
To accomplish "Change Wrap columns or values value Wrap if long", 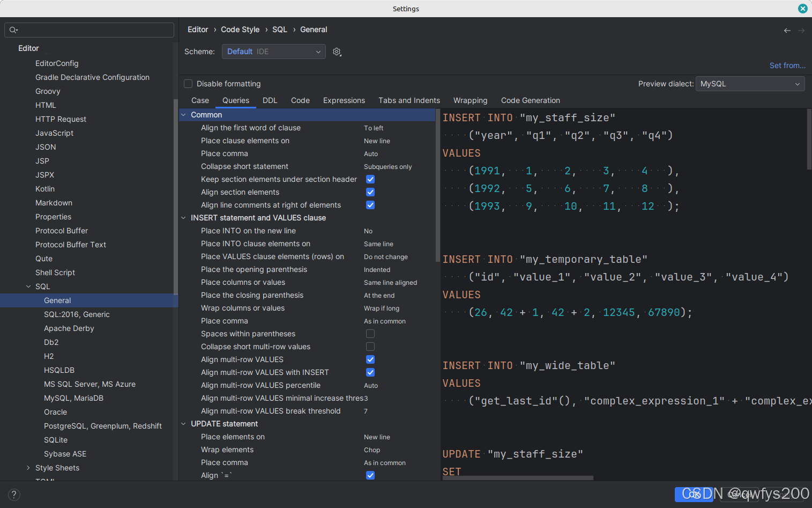I will (382, 308).
